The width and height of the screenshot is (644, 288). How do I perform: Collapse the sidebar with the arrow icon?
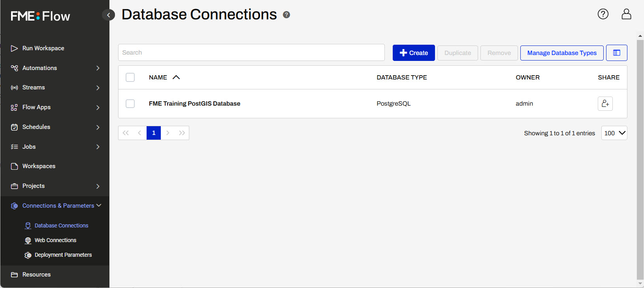click(108, 15)
